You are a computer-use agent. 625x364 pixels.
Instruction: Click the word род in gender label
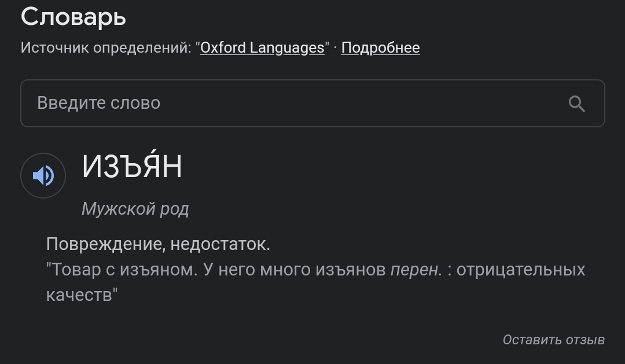pyautogui.click(x=174, y=209)
